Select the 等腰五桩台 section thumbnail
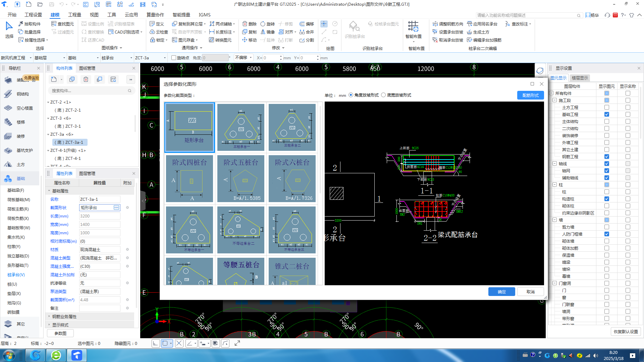 pos(241,271)
